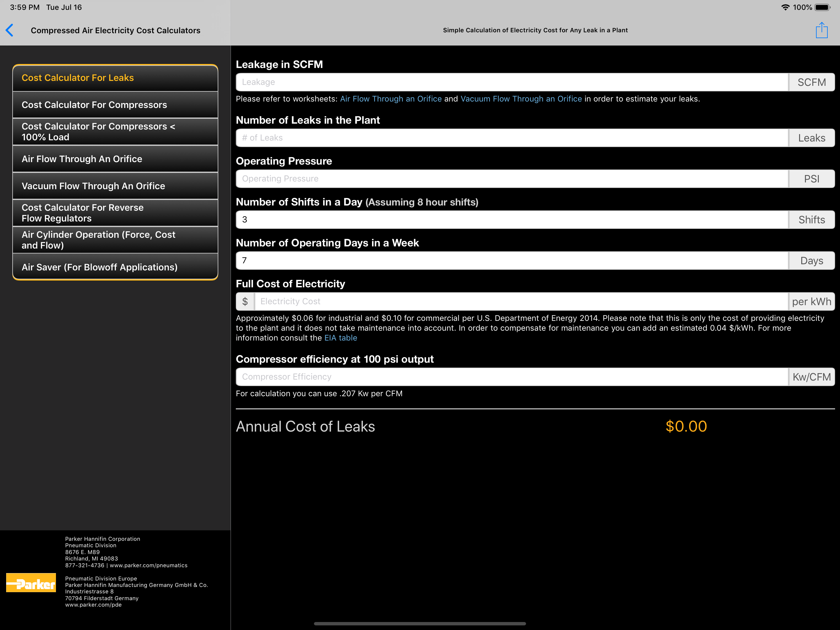Click the Operating Pressure heading
This screenshot has width=840, height=630.
284,161
